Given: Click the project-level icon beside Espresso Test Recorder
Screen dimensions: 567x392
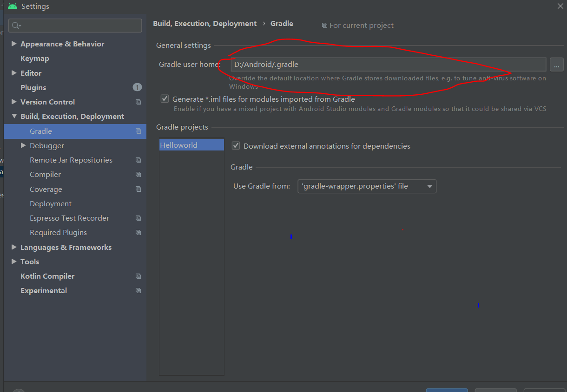Looking at the screenshot, I should click(x=138, y=218).
